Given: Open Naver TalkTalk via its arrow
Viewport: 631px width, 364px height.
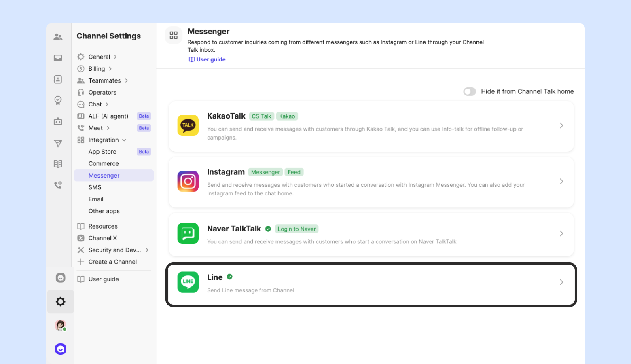Looking at the screenshot, I should coord(561,233).
